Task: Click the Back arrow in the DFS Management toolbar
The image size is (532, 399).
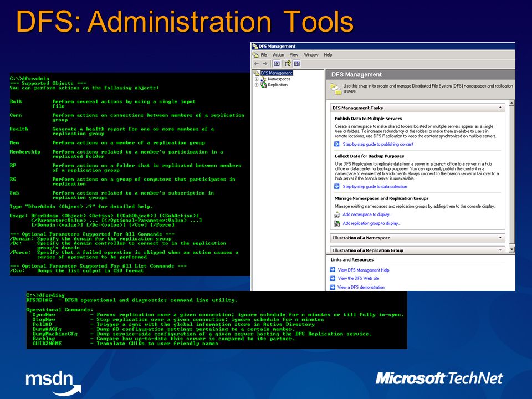Action: [257, 64]
